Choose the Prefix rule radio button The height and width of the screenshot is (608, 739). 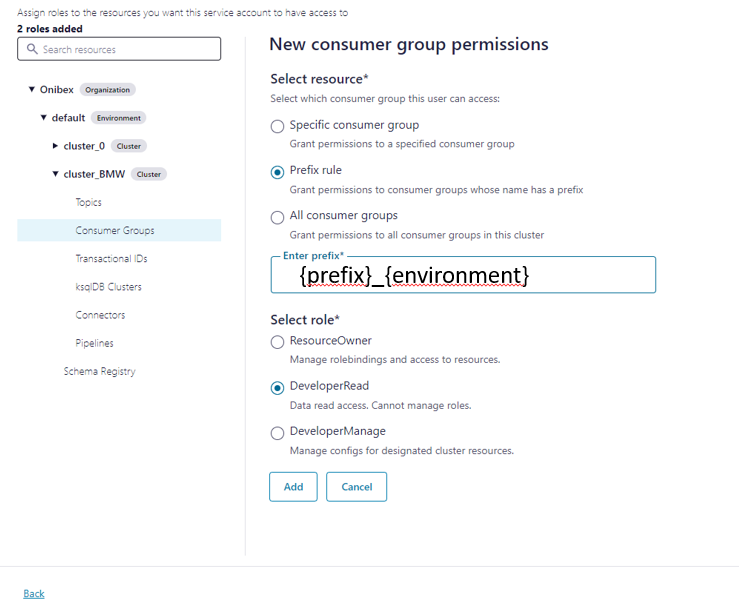(277, 172)
